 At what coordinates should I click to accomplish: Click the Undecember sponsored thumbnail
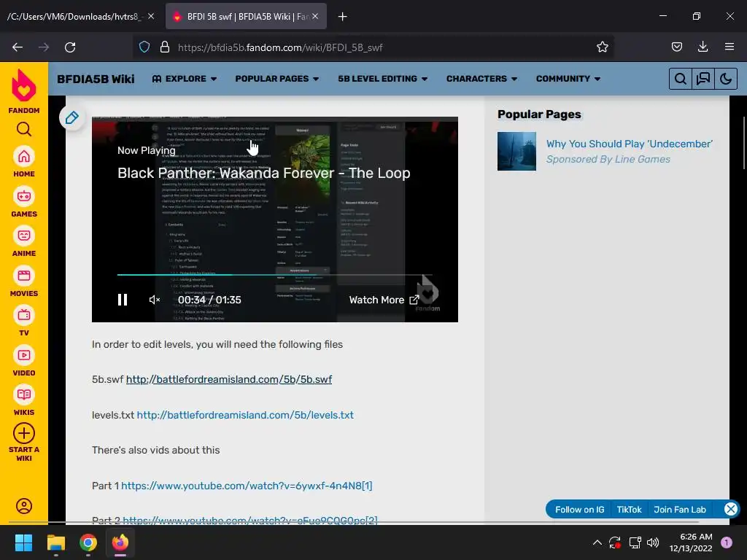pyautogui.click(x=516, y=152)
